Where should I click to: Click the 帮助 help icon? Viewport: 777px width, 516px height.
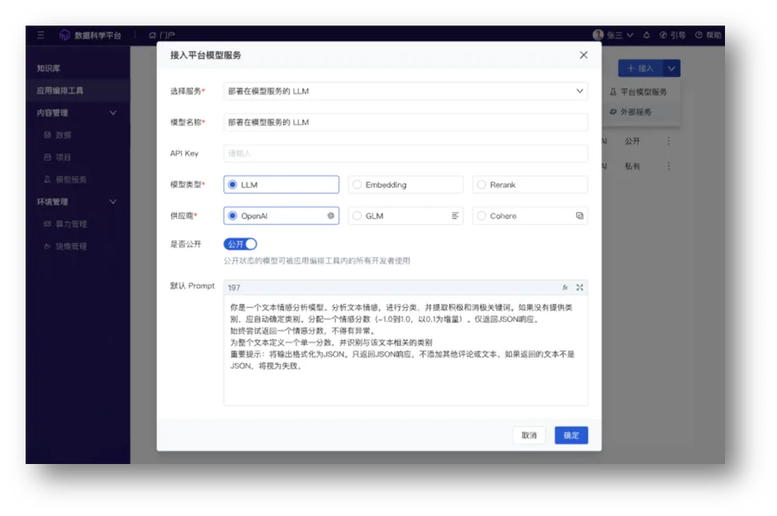tap(699, 35)
